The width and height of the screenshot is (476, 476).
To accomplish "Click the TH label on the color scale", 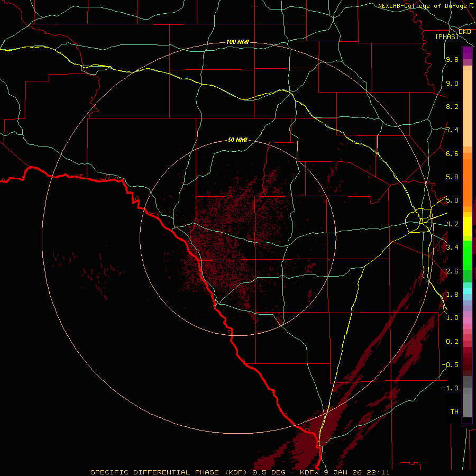I will 454,412.
